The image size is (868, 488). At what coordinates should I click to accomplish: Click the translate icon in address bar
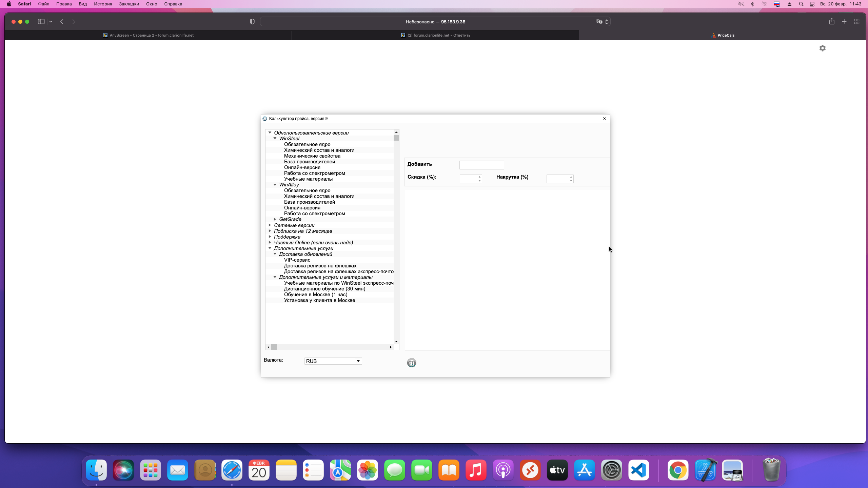(x=599, y=22)
